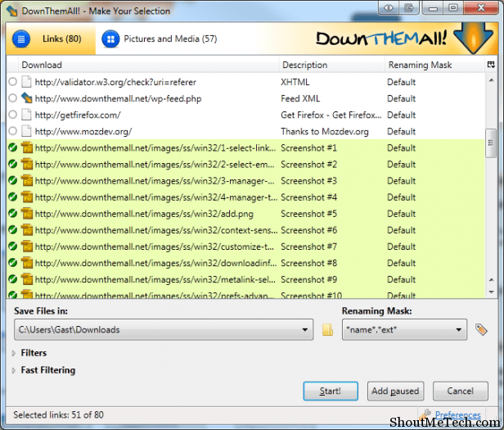Open the Preferences link
The height and width of the screenshot is (430, 504).
tap(457, 414)
